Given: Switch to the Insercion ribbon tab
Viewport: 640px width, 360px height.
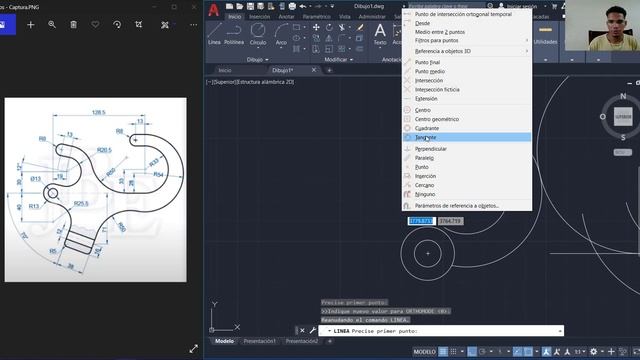Looking at the screenshot, I should [x=260, y=17].
